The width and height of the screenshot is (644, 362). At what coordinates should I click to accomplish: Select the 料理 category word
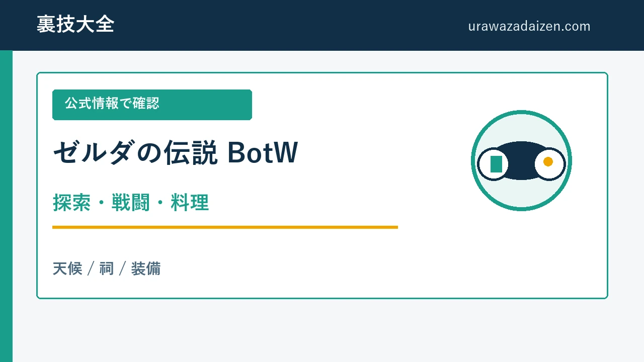point(190,203)
